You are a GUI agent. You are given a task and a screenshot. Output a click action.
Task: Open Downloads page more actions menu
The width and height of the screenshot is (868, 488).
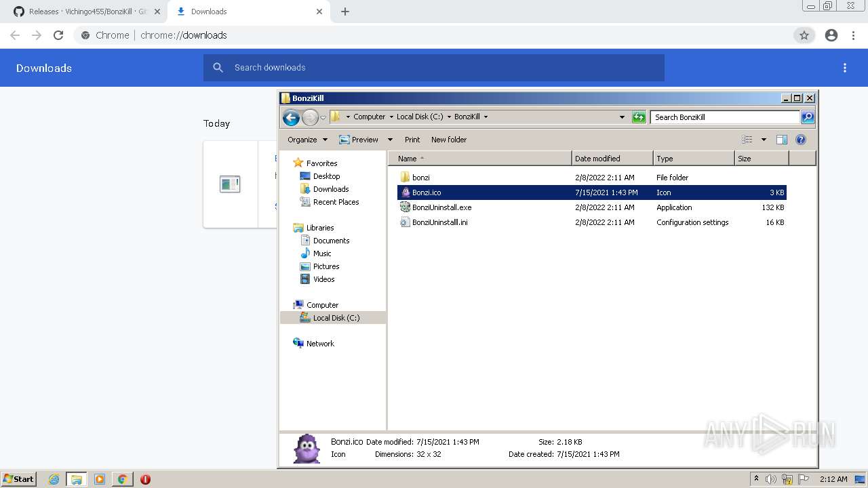pos(845,68)
